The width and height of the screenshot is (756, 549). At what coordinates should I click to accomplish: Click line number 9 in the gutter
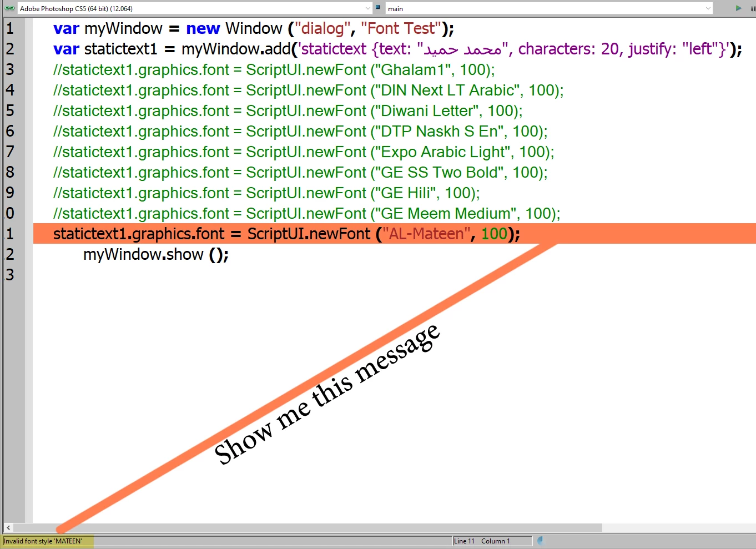[10, 193]
